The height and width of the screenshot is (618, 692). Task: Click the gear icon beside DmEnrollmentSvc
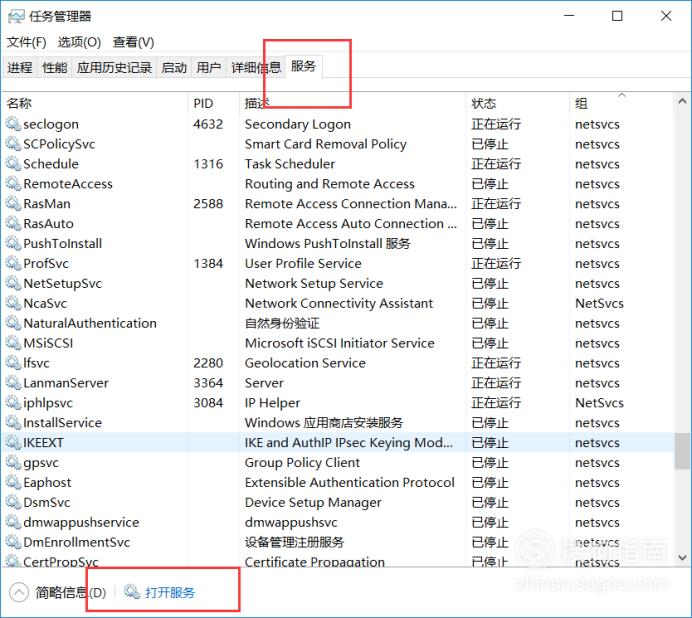[13, 542]
